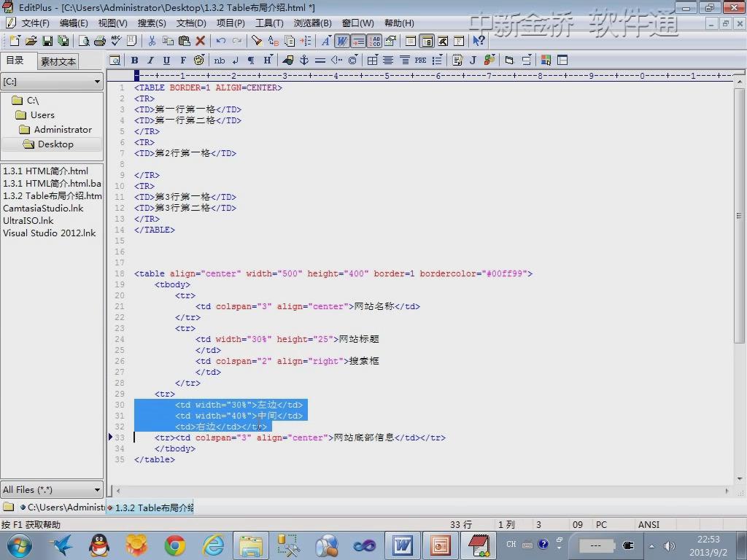Click the Print icon
Screen dimensions: 747x560
99,41
